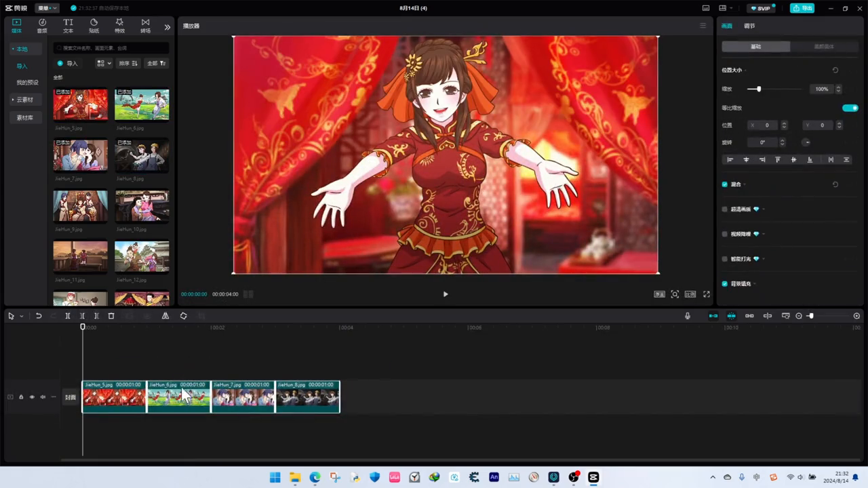
Task: Select the JieHun_9.jpg media thumbnail
Action: tap(80, 206)
